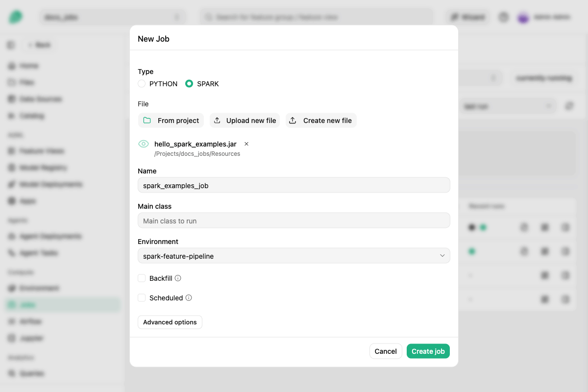Open the project selector dropdown in the header

pos(113,17)
